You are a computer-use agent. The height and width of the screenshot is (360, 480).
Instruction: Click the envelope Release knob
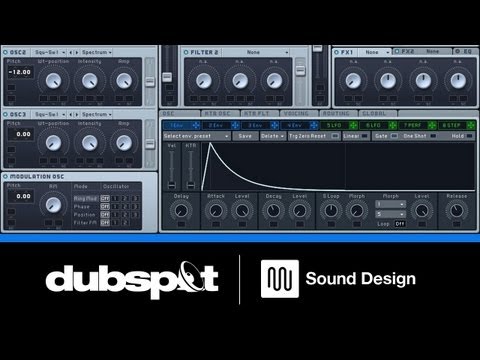coord(456,211)
